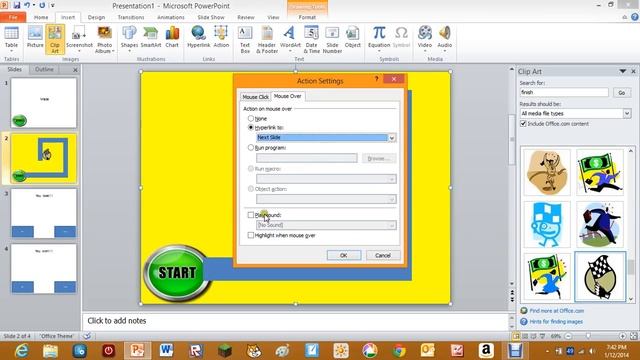Click the zoom slider handle
The height and width of the screenshot is (360, 640).
click(x=588, y=336)
